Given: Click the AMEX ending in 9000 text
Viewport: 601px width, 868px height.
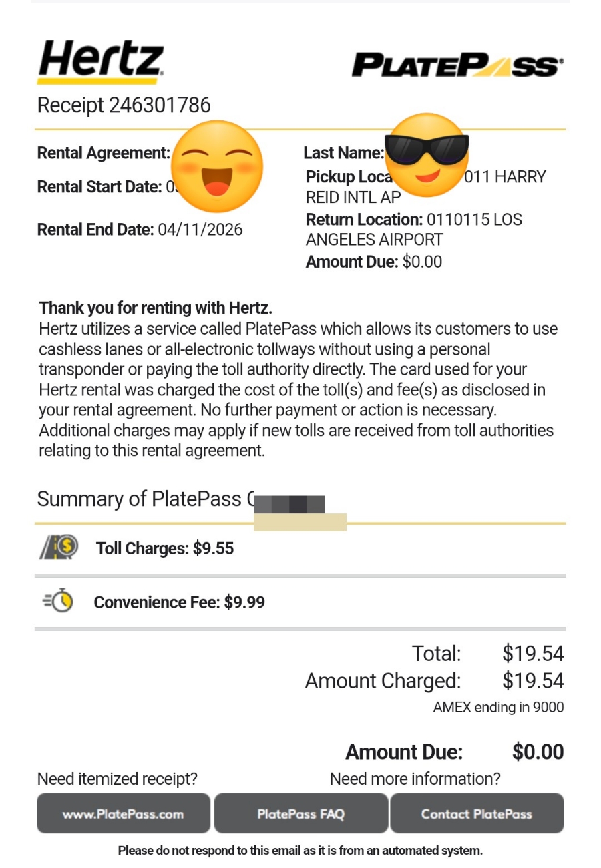Looking at the screenshot, I should tap(498, 708).
